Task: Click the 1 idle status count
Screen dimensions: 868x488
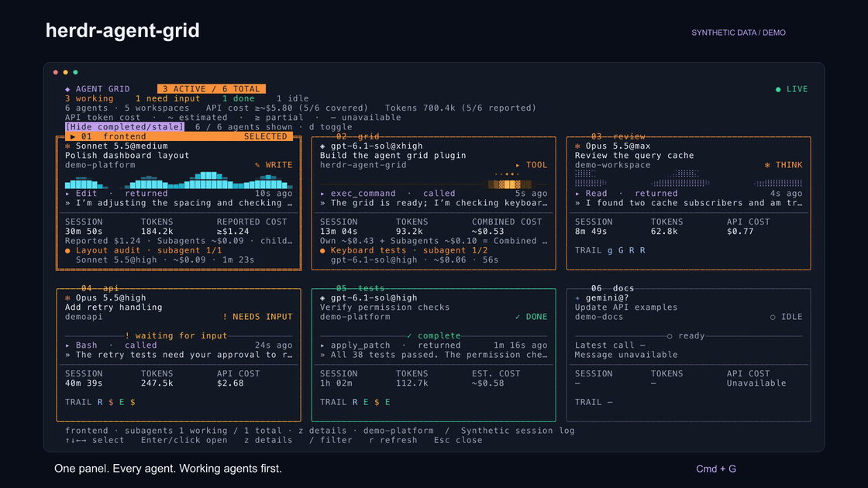Action: [293, 98]
